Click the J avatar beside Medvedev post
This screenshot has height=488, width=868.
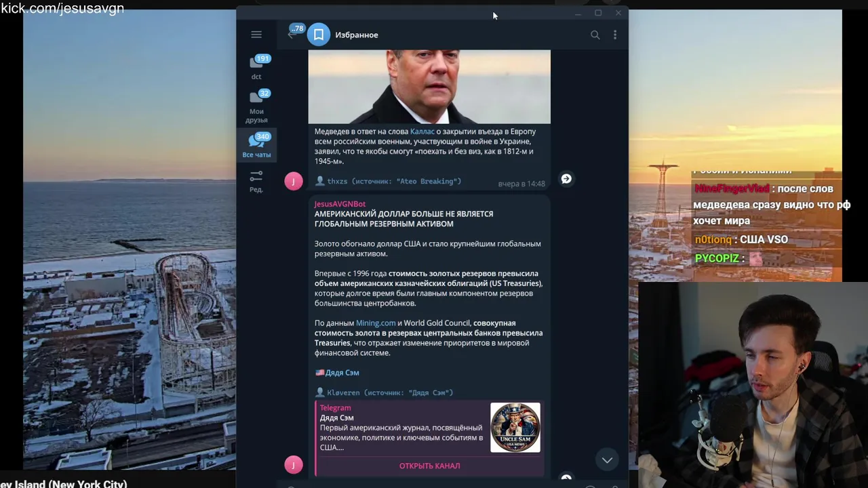pyautogui.click(x=294, y=181)
